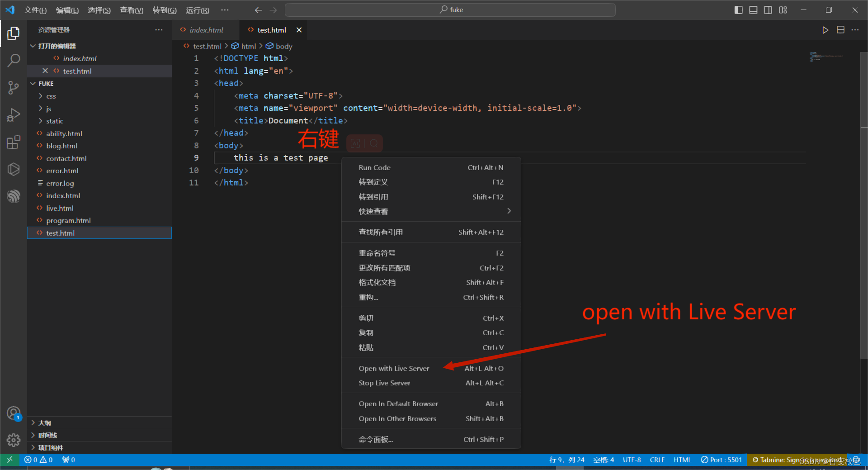Image resolution: width=868 pixels, height=470 pixels.
Task: Open the Explorer view in activity bar
Action: tap(14, 33)
